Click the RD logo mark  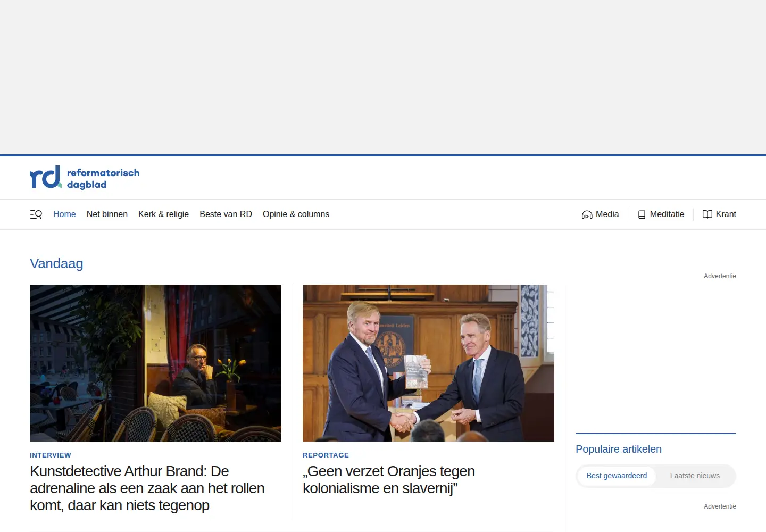(x=46, y=177)
